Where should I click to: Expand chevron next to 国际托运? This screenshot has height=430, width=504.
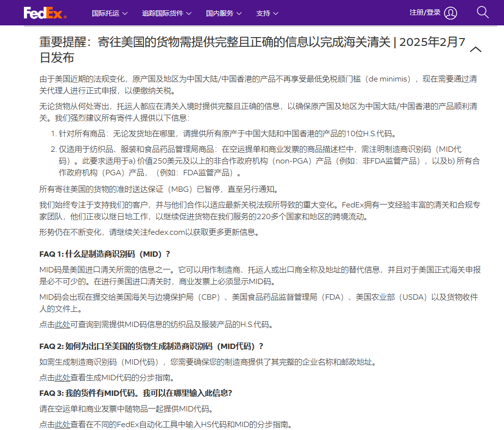125,14
